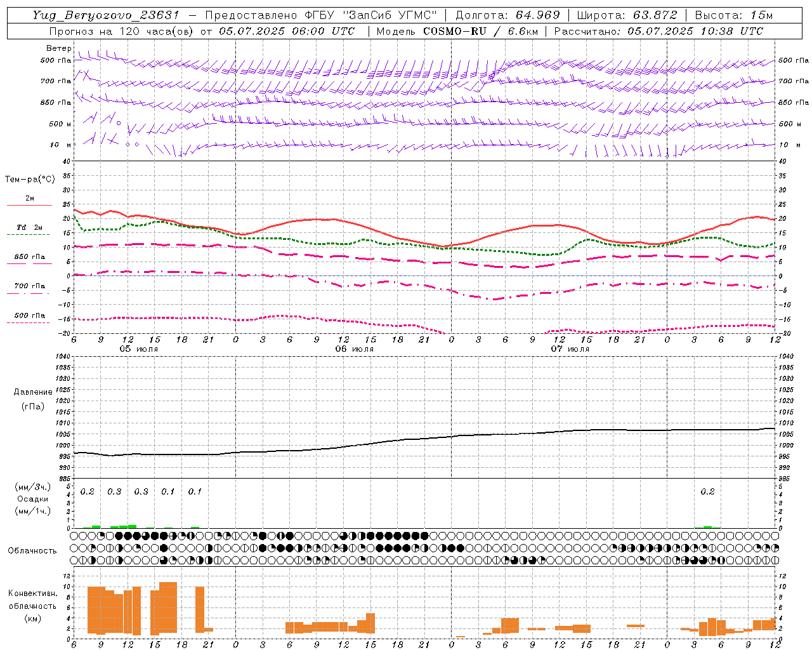Select the text Предоставлено ФГБУ "ЗапСиб УГМС"
The height and width of the screenshot is (650, 812).
pos(321,15)
